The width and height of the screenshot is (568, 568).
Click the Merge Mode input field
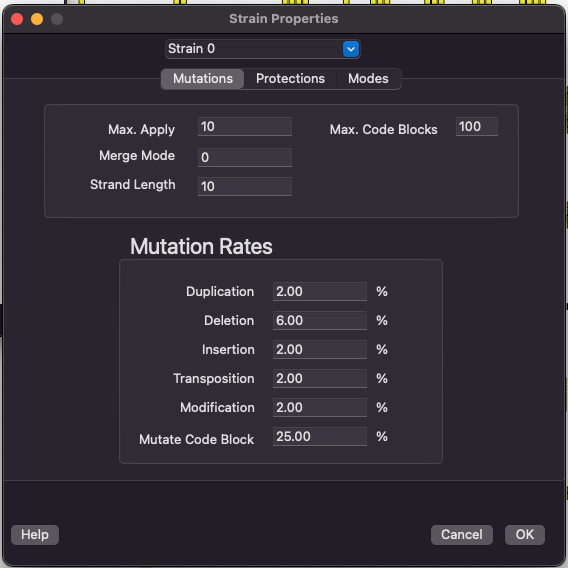245,157
